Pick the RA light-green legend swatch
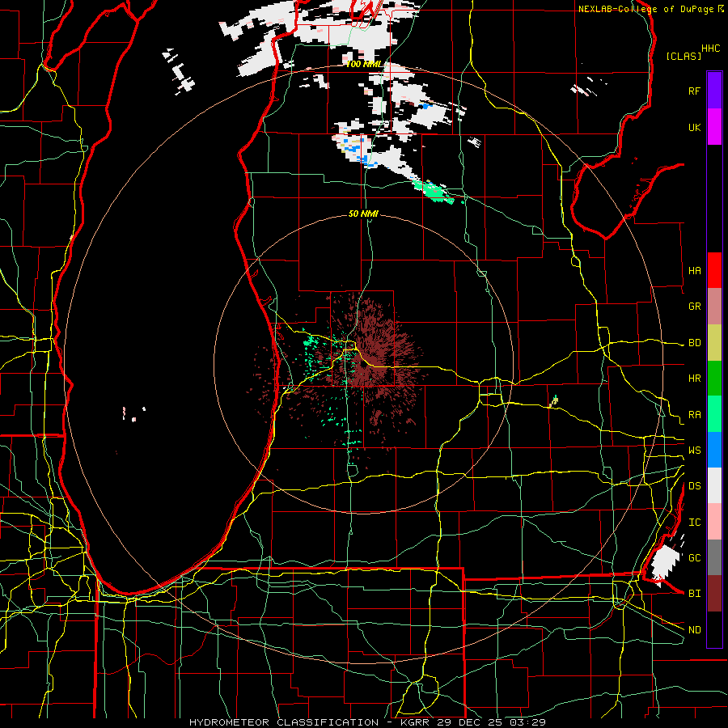Viewport: 728px width, 728px height. (714, 414)
